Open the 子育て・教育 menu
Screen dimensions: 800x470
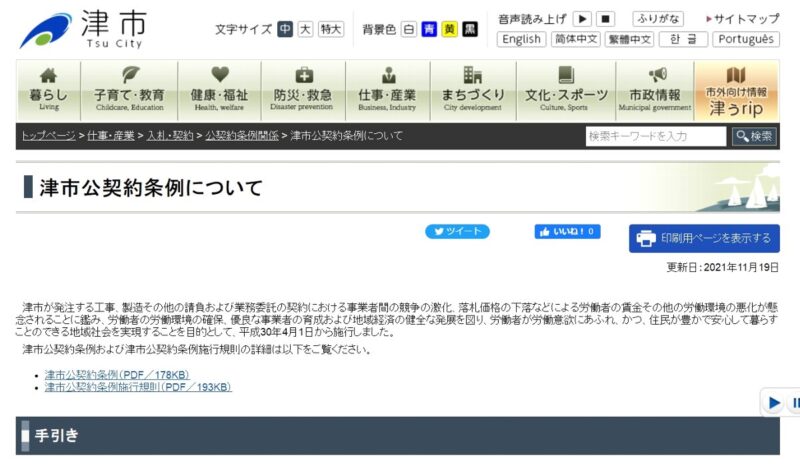130,90
